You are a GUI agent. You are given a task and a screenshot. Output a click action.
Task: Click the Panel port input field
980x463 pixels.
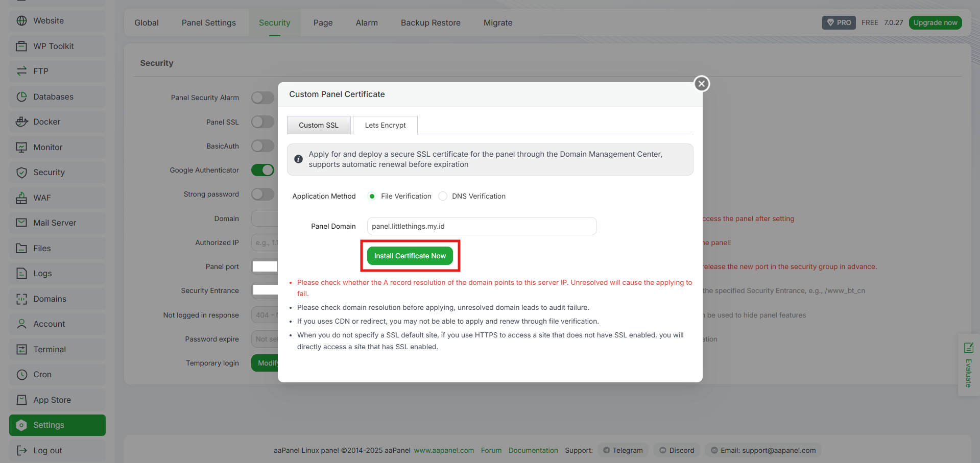coord(265,266)
